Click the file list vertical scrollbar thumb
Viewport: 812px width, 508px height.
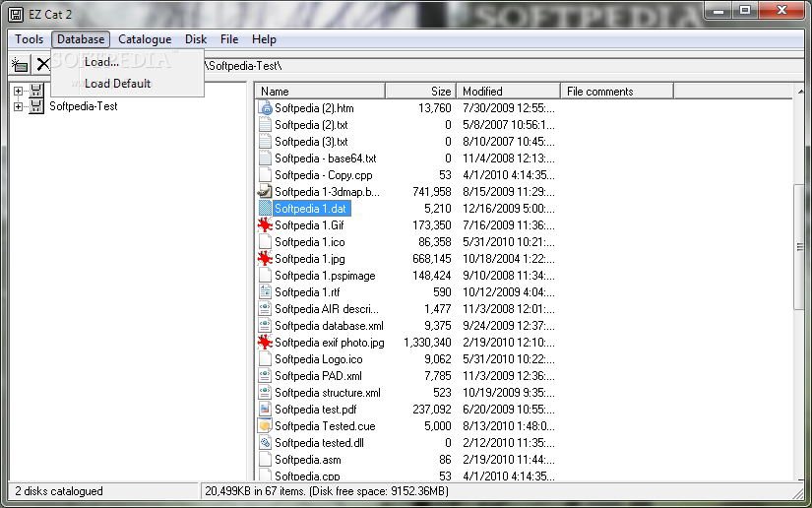coord(800,247)
